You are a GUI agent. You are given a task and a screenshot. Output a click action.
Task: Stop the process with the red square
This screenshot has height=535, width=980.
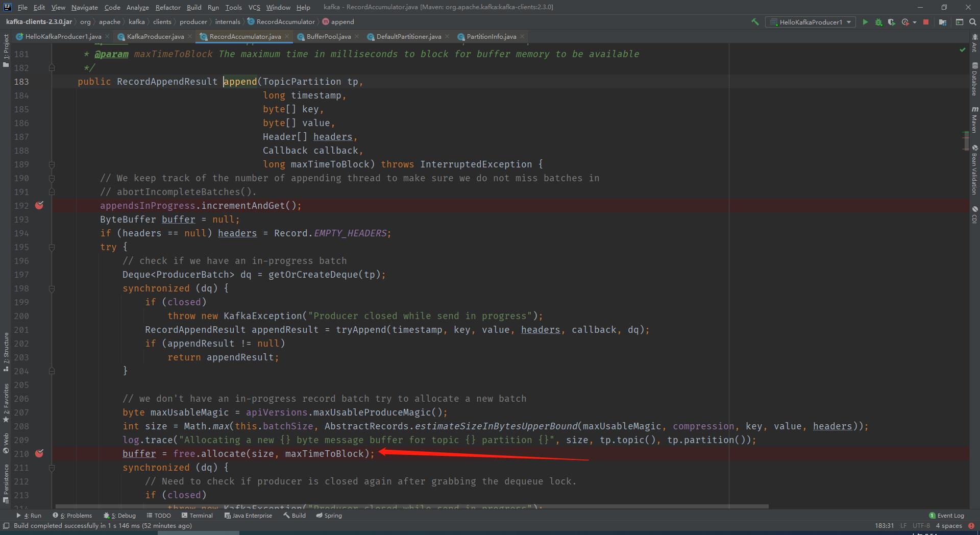(926, 22)
